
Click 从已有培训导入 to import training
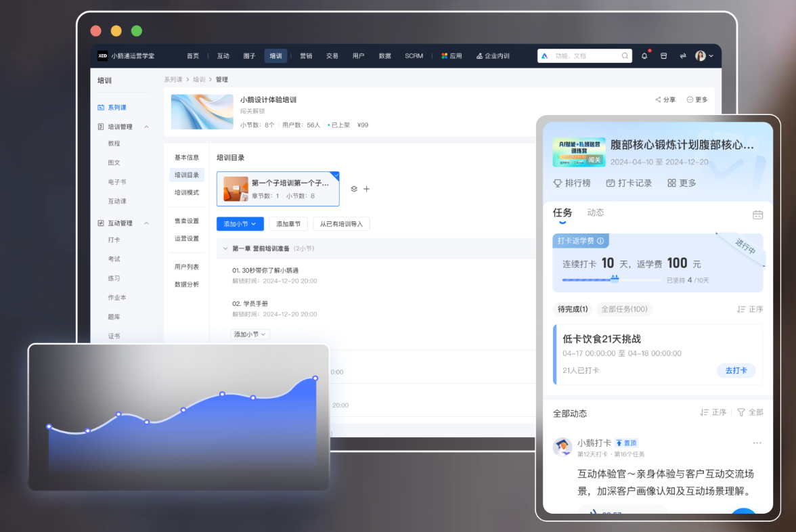point(342,223)
